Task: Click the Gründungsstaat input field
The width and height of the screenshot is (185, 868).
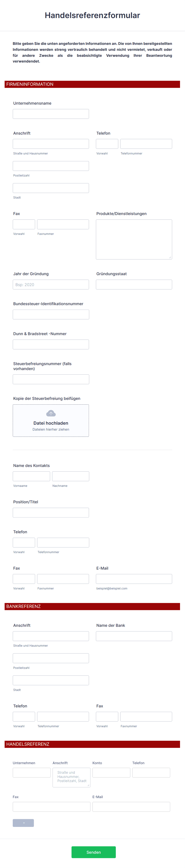Action: [x=134, y=284]
